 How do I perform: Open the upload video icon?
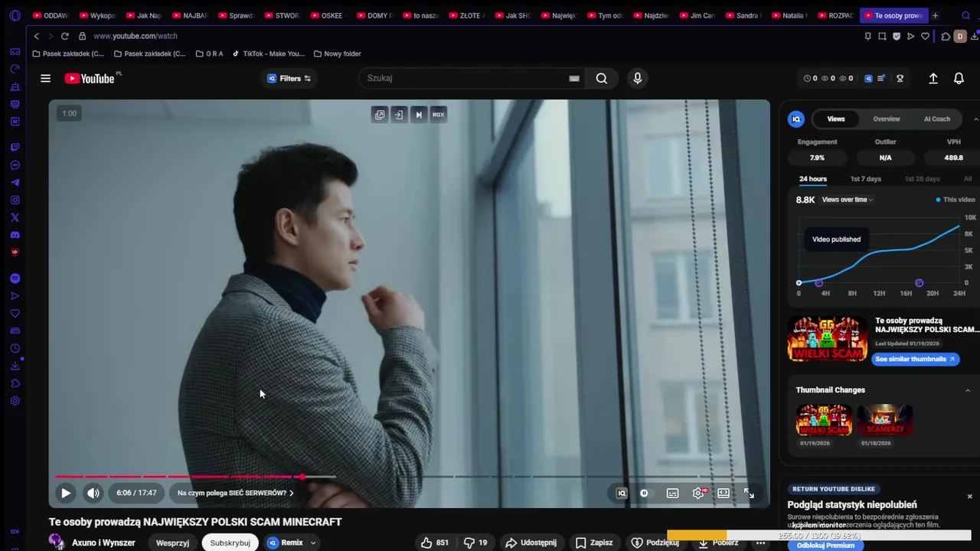(933, 78)
